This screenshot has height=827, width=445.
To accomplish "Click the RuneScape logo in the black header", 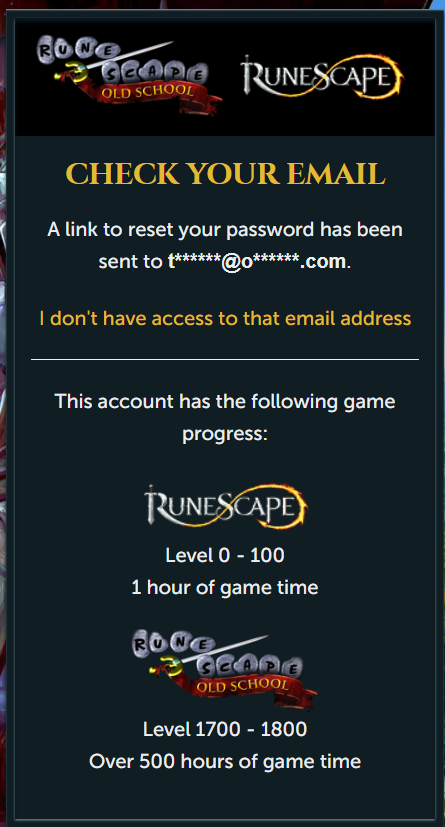I will pos(322,77).
